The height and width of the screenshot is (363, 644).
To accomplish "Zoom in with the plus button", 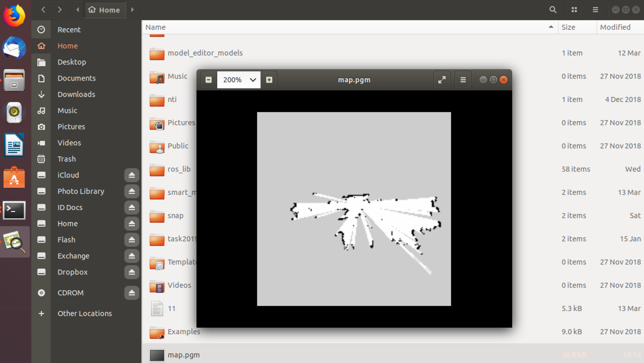I will point(269,80).
